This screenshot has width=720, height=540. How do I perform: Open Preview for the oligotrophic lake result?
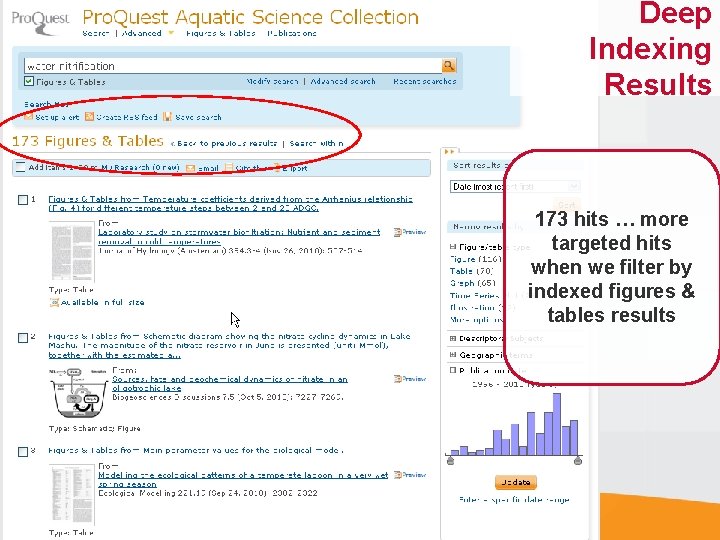410,379
